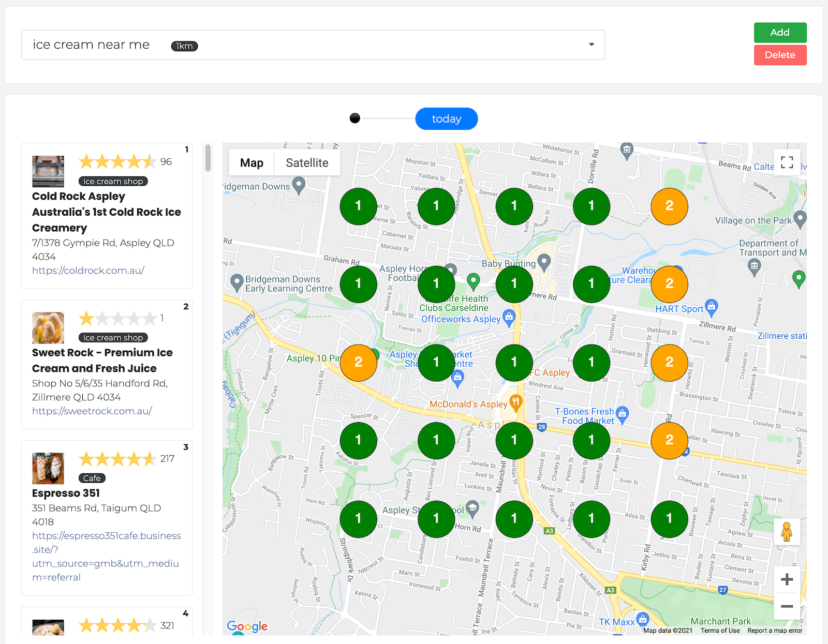Click Bridgeman Downs Early Learning Centre pin

pyautogui.click(x=236, y=283)
